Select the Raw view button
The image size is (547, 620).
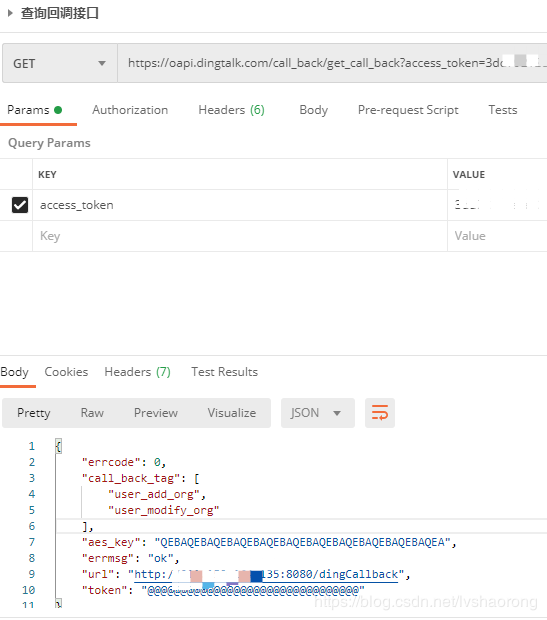pos(92,413)
